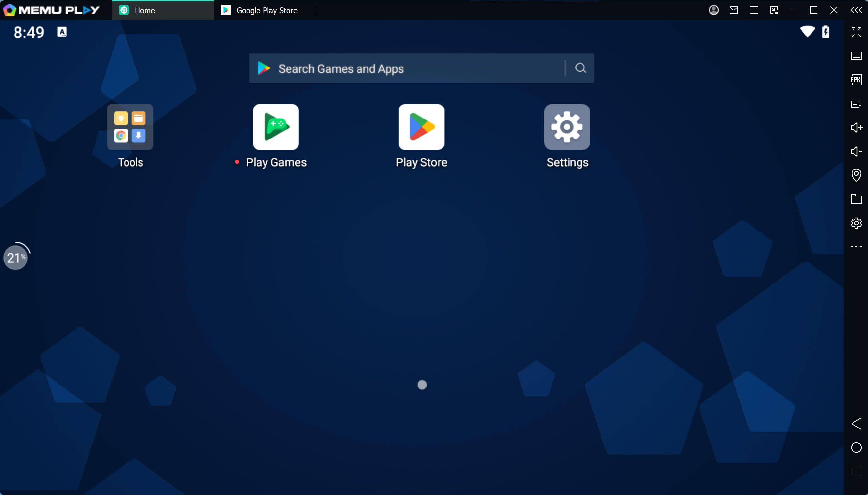
Task: Increase volume with speaker plus icon
Action: pyautogui.click(x=856, y=128)
